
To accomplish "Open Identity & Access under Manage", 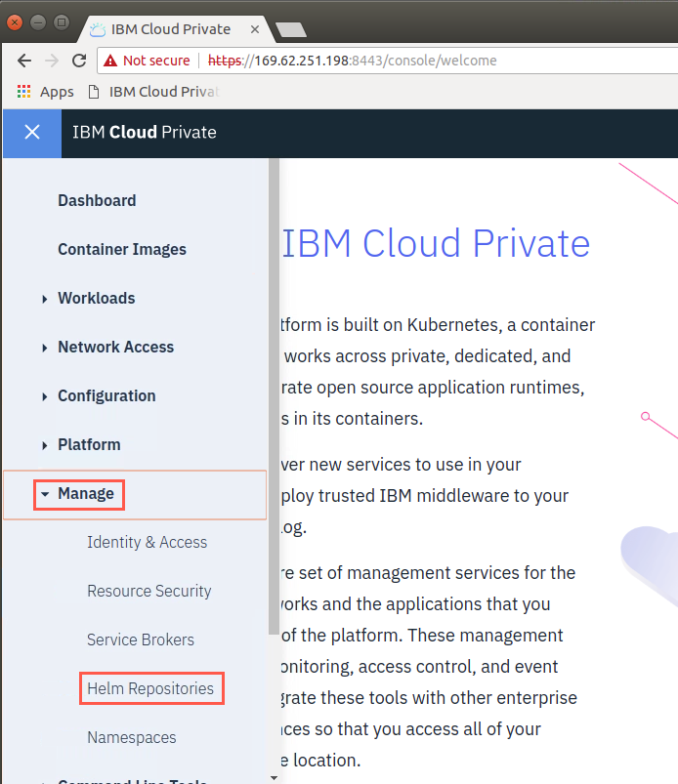I will (148, 542).
